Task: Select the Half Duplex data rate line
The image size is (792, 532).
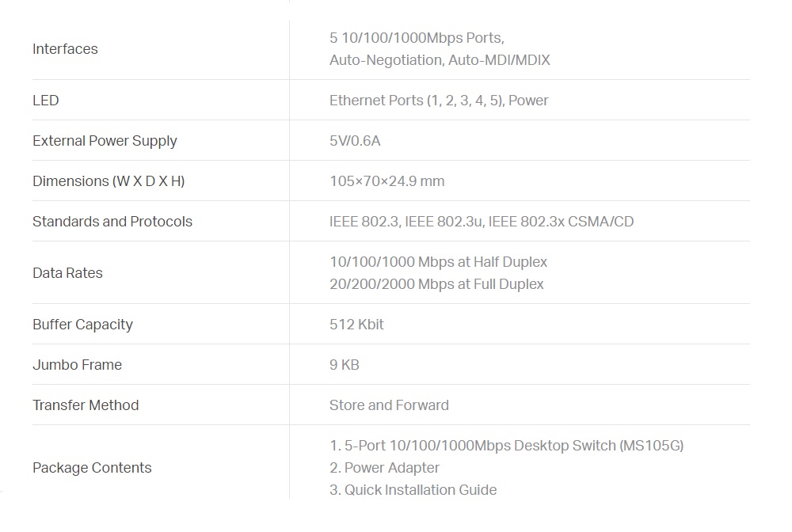Action: [439, 262]
